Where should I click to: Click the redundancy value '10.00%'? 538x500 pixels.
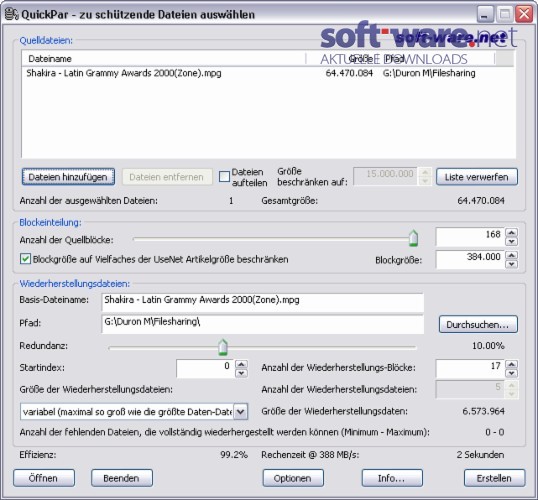click(488, 346)
